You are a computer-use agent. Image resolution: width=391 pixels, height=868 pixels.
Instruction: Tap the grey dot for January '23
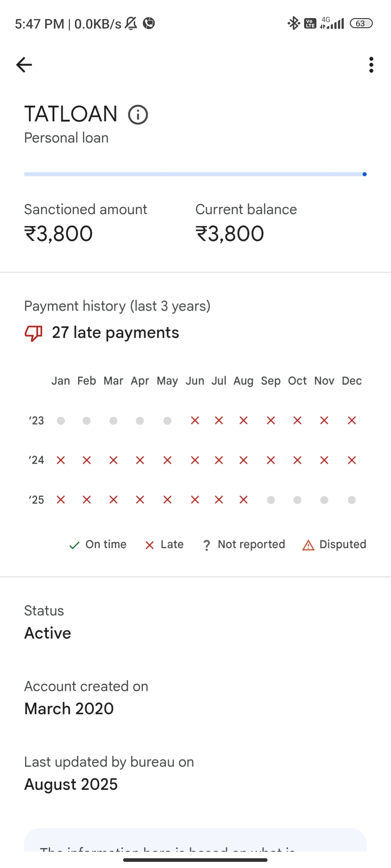point(61,421)
